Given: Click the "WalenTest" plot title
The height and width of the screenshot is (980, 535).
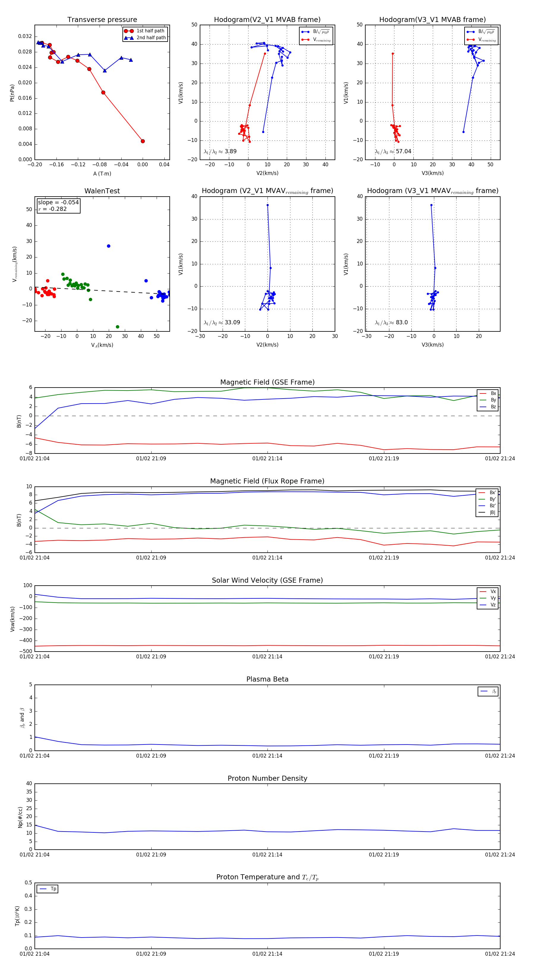Looking at the screenshot, I should point(102,191).
